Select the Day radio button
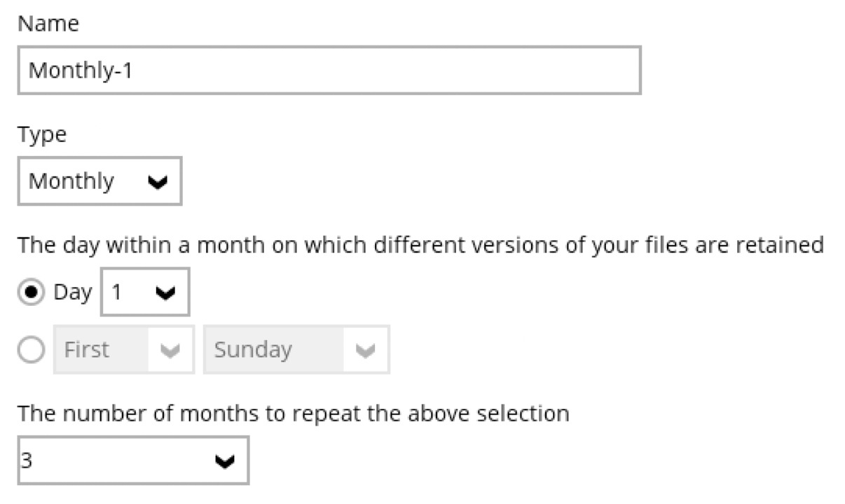The height and width of the screenshot is (504, 845). [32, 293]
